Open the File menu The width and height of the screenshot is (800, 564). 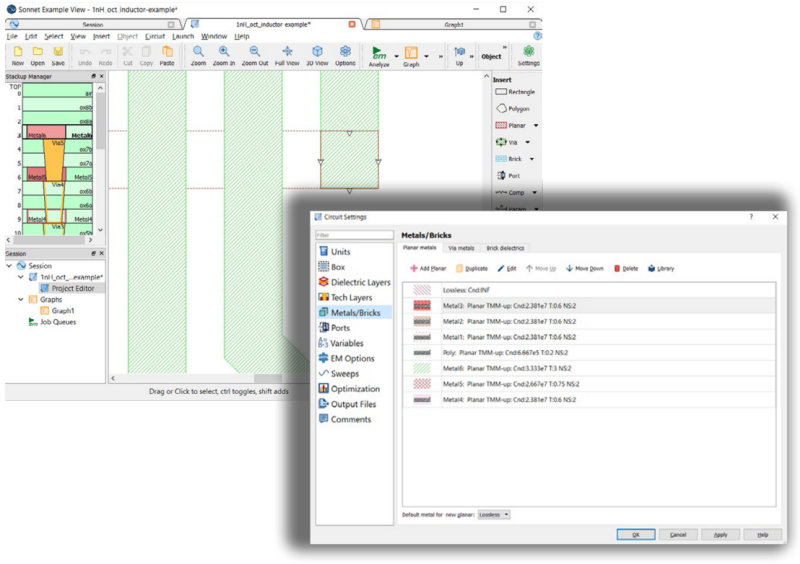(x=12, y=36)
